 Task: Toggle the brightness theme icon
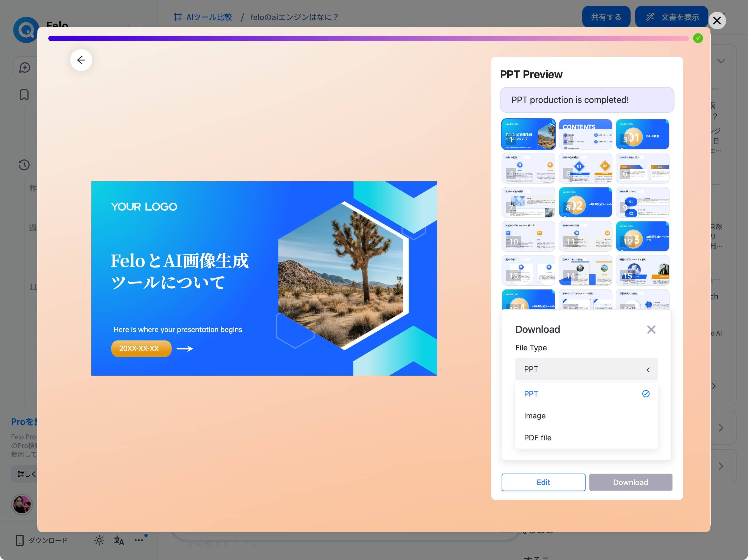click(x=99, y=541)
